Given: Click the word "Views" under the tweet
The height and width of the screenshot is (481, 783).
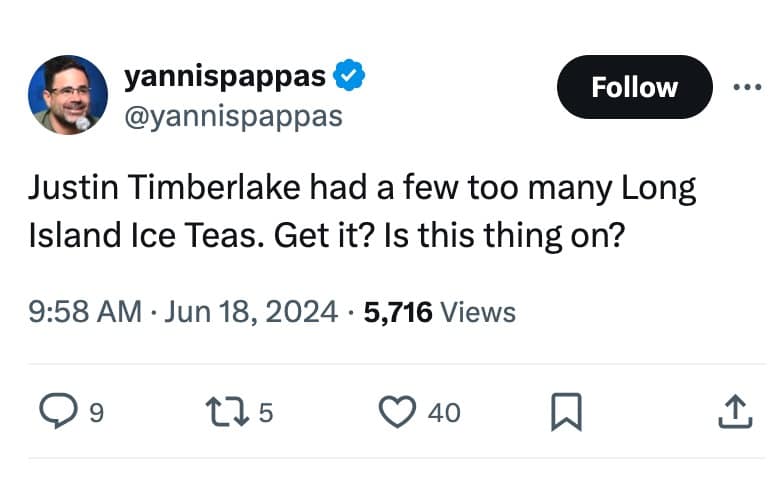Looking at the screenshot, I should pyautogui.click(x=478, y=312).
